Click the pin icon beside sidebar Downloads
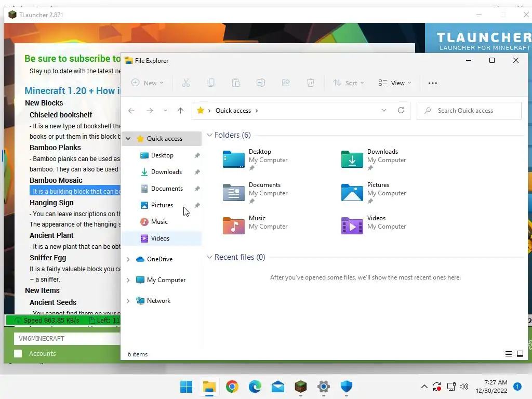 tap(197, 172)
